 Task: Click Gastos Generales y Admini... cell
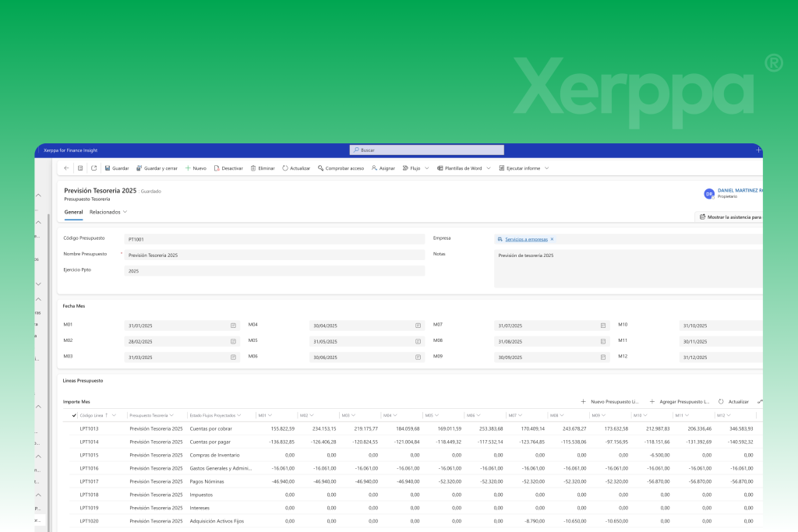click(x=221, y=468)
